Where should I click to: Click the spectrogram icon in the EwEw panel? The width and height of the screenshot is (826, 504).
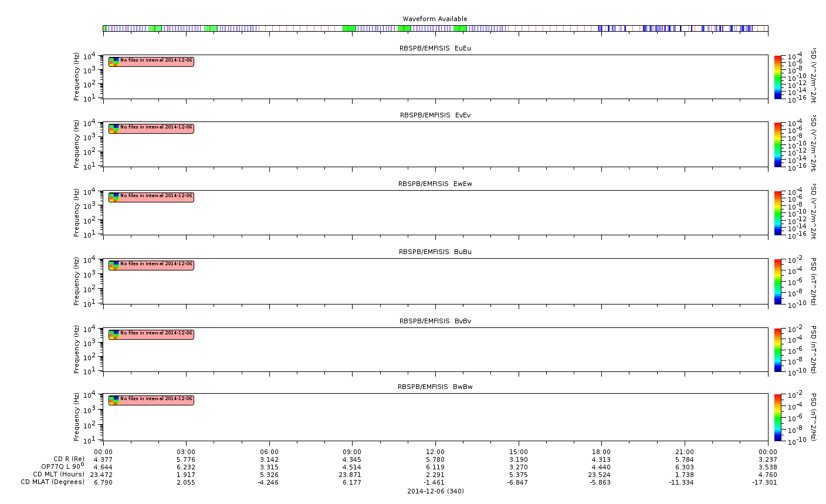[x=114, y=197]
